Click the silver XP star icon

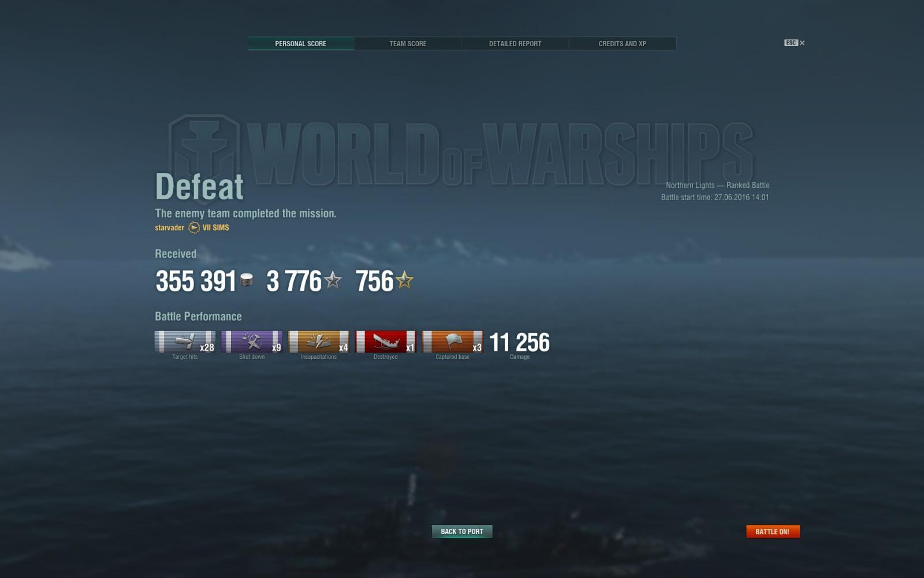point(333,280)
